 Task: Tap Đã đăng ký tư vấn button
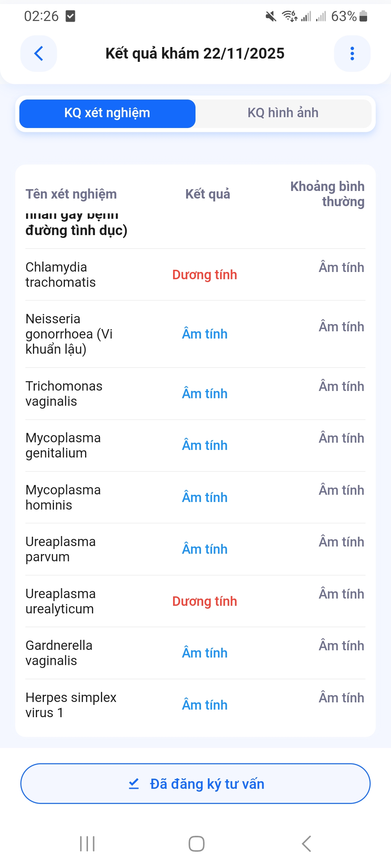tap(195, 784)
